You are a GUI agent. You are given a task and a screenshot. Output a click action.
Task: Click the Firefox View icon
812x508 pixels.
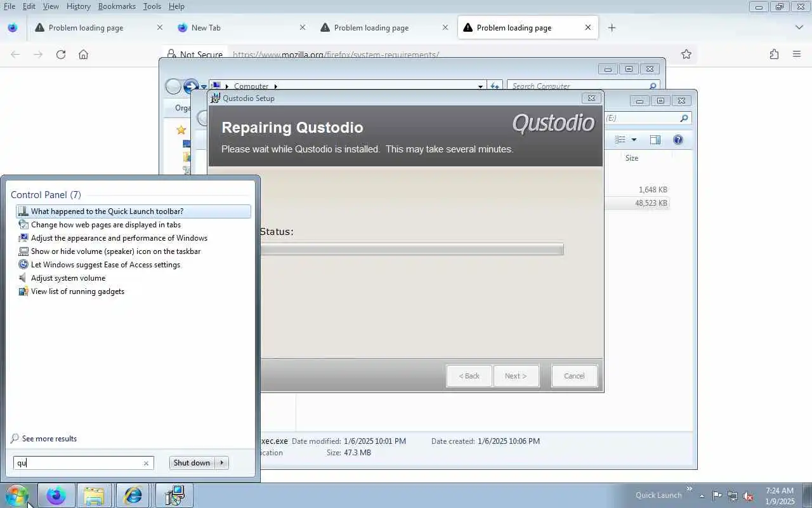point(13,27)
